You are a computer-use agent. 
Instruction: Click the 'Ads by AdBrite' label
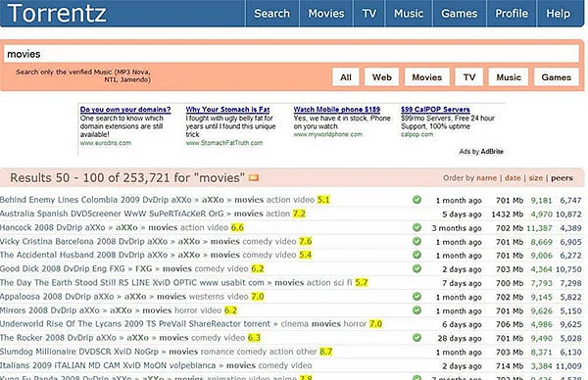[x=481, y=152]
